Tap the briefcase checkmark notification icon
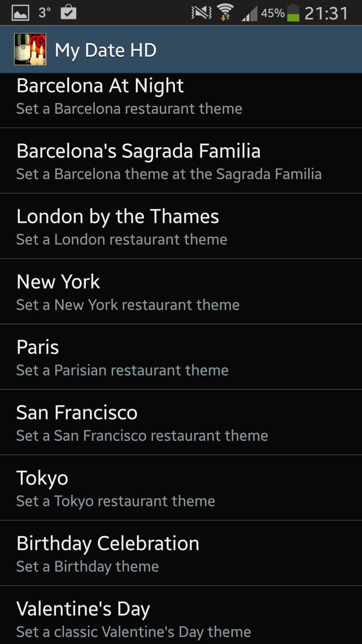 [69, 12]
